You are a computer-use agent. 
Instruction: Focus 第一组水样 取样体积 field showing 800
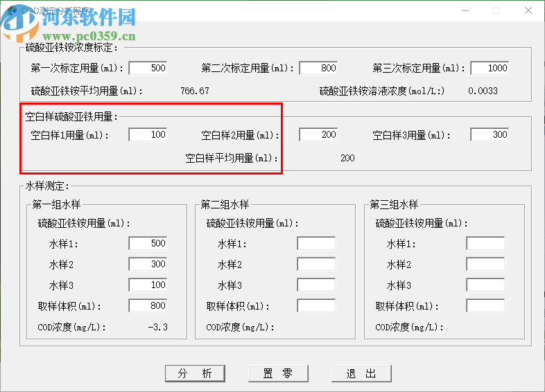click(x=148, y=306)
